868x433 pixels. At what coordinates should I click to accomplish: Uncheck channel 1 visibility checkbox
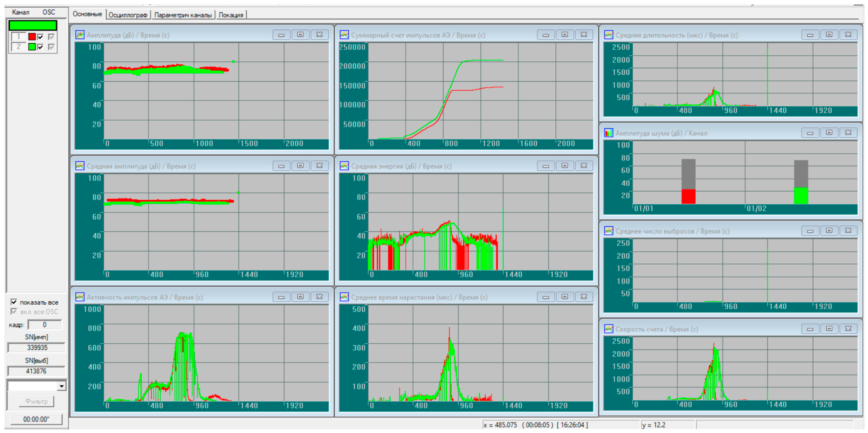coord(40,37)
